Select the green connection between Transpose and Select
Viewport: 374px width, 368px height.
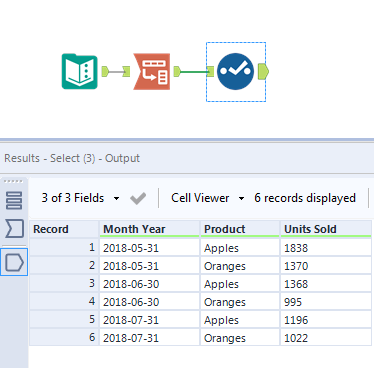(194, 71)
